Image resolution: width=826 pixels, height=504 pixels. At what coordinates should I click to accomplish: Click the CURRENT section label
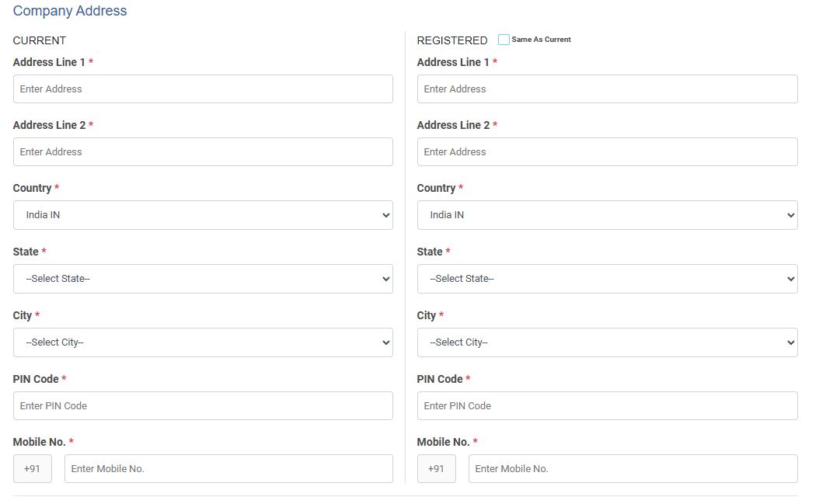tap(40, 40)
